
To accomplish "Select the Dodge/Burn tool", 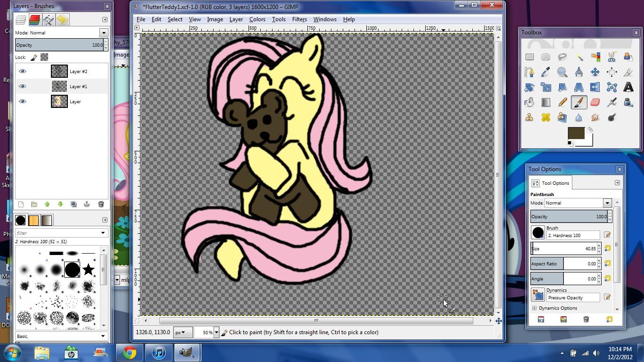I will click(x=611, y=117).
